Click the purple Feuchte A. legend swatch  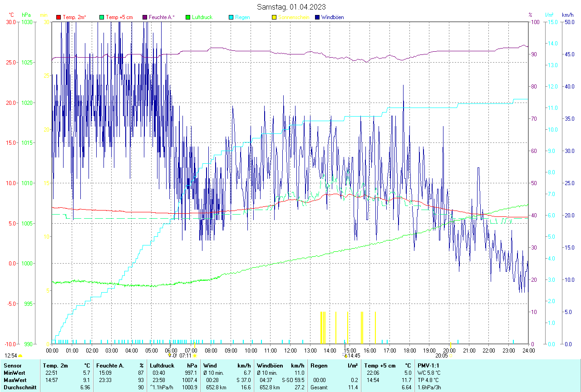[x=145, y=17]
